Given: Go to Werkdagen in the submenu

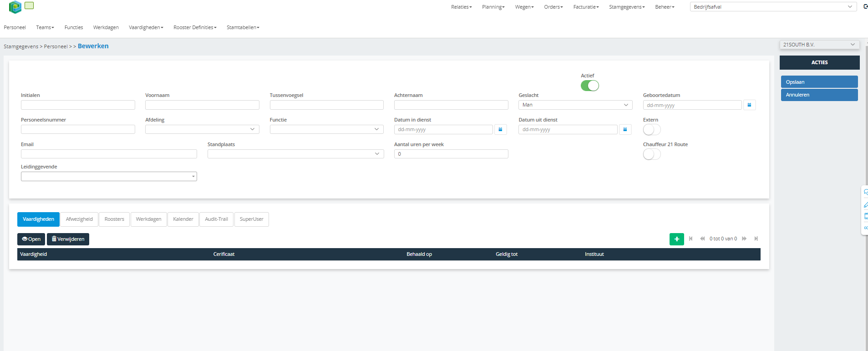Looking at the screenshot, I should 106,27.
